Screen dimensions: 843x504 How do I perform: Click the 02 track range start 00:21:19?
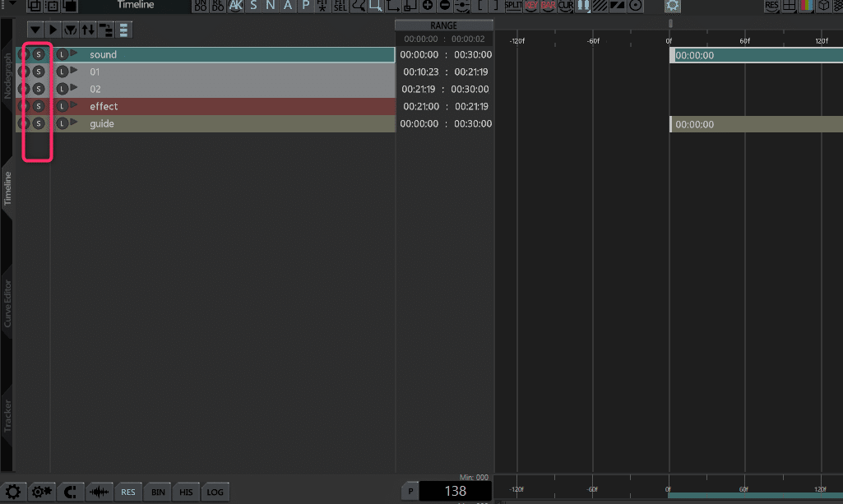tap(419, 89)
